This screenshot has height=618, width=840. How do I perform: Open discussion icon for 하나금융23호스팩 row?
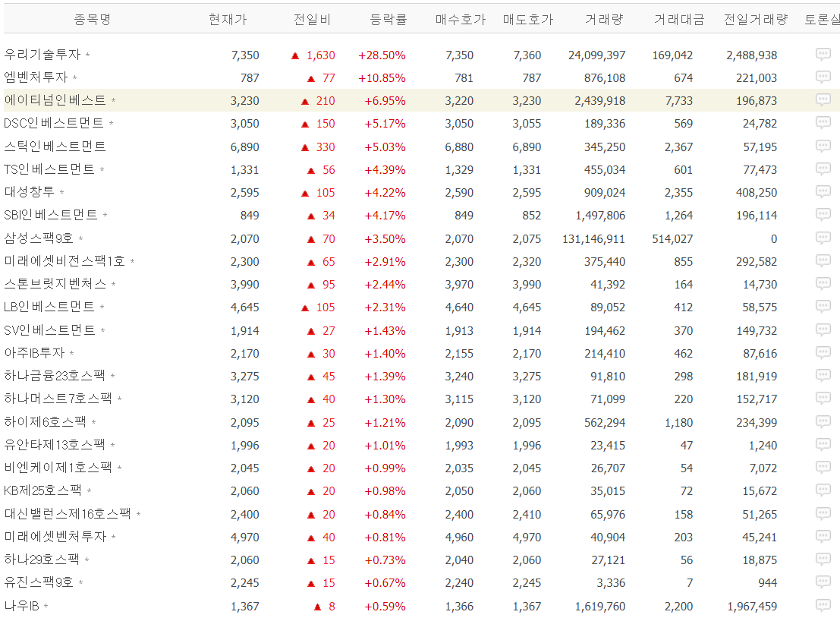[823, 375]
